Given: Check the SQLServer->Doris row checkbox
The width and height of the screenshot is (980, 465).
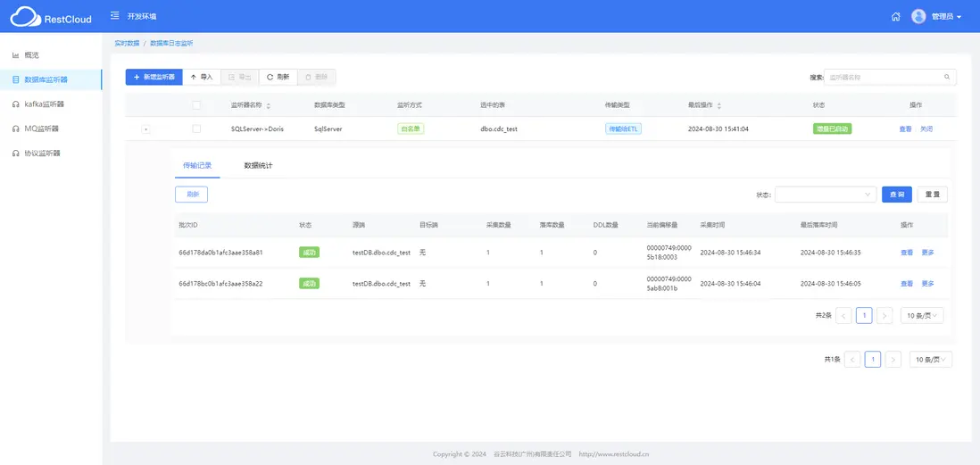Looking at the screenshot, I should (196, 129).
